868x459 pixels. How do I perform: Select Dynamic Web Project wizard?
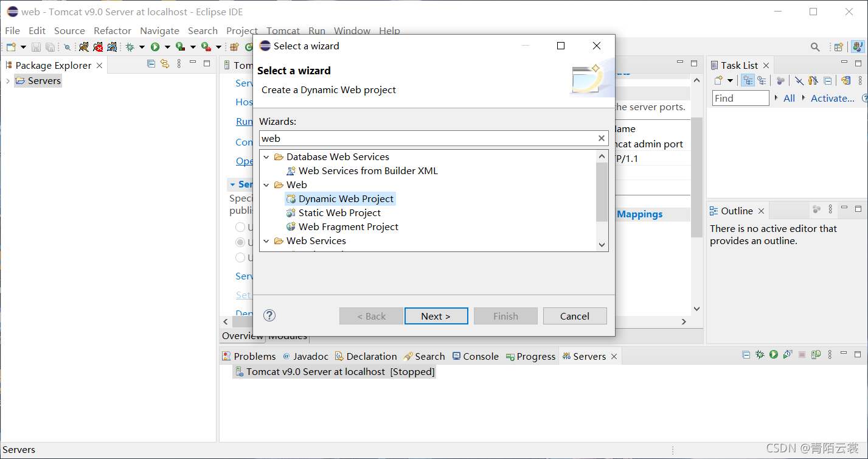[x=340, y=198]
